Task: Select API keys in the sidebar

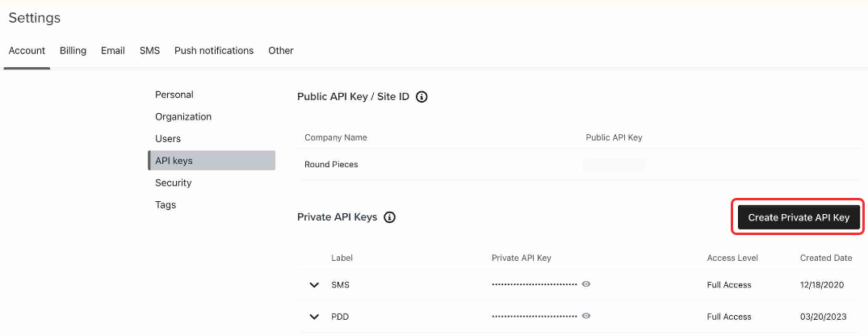Action: tap(212, 161)
